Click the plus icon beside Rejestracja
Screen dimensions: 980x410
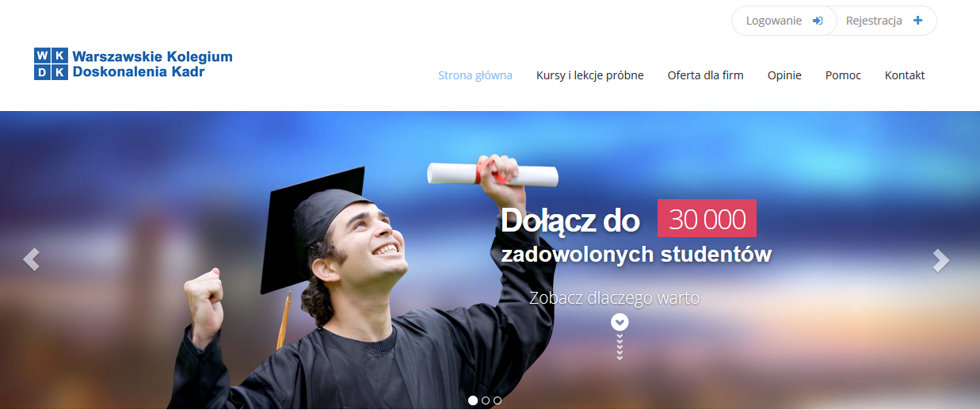pyautogui.click(x=917, y=21)
